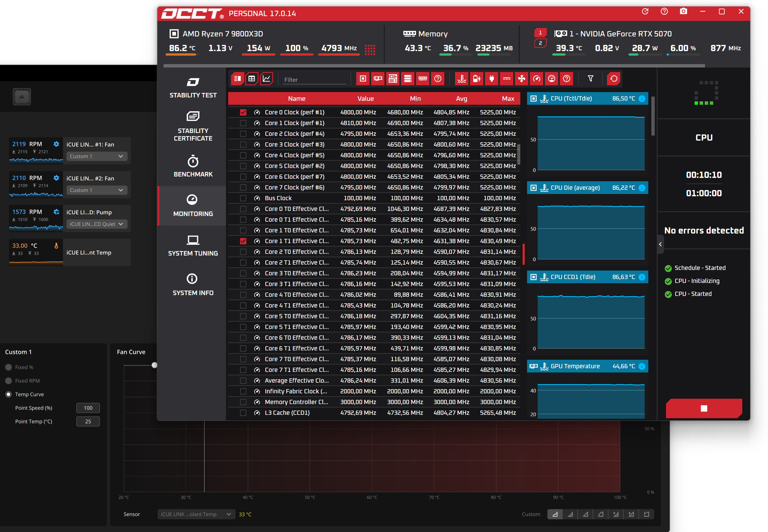Uncheck the Core 0 Clock (perf #1) checkbox
Screen dimensions: 768x532
tap(243, 112)
